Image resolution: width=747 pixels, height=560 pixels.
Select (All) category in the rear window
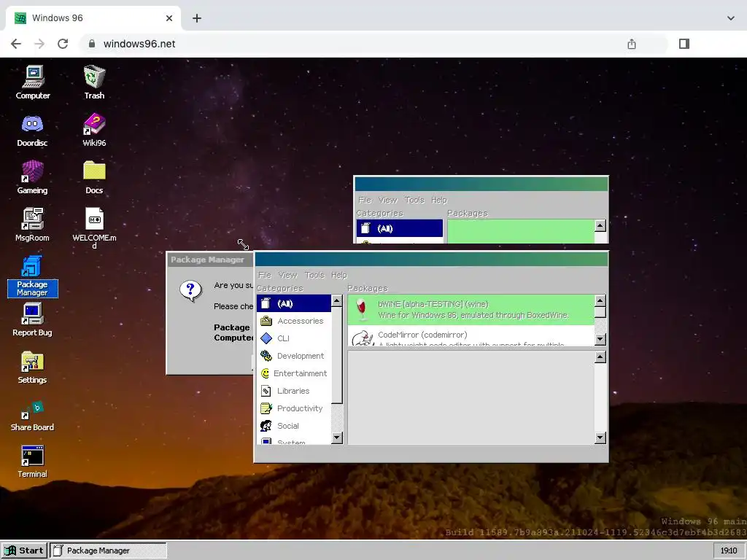coord(400,228)
